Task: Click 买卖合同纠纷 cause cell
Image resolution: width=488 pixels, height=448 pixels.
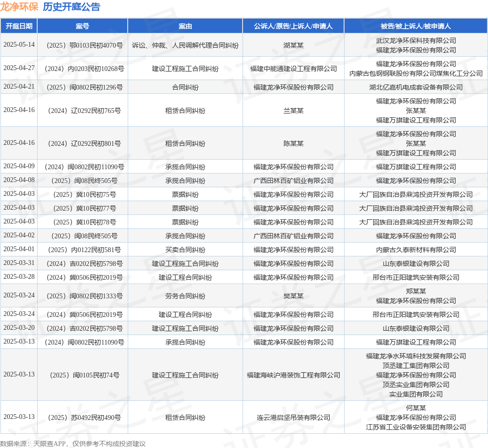Action: (x=185, y=250)
